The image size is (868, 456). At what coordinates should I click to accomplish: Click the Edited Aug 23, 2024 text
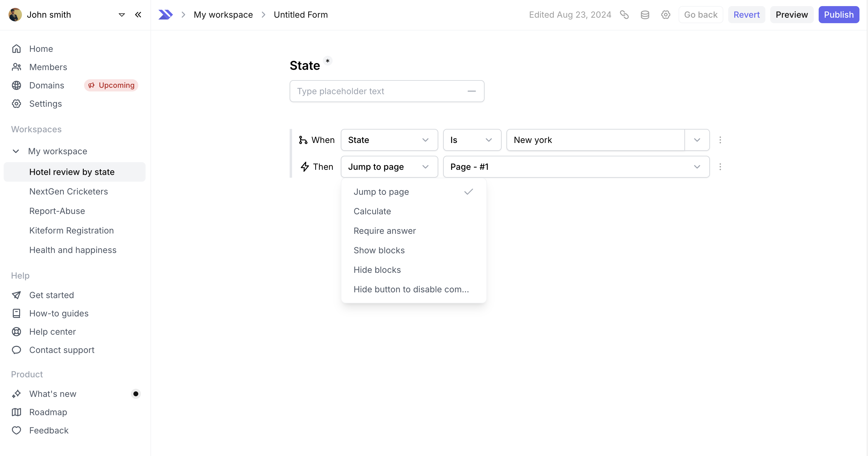click(x=570, y=15)
